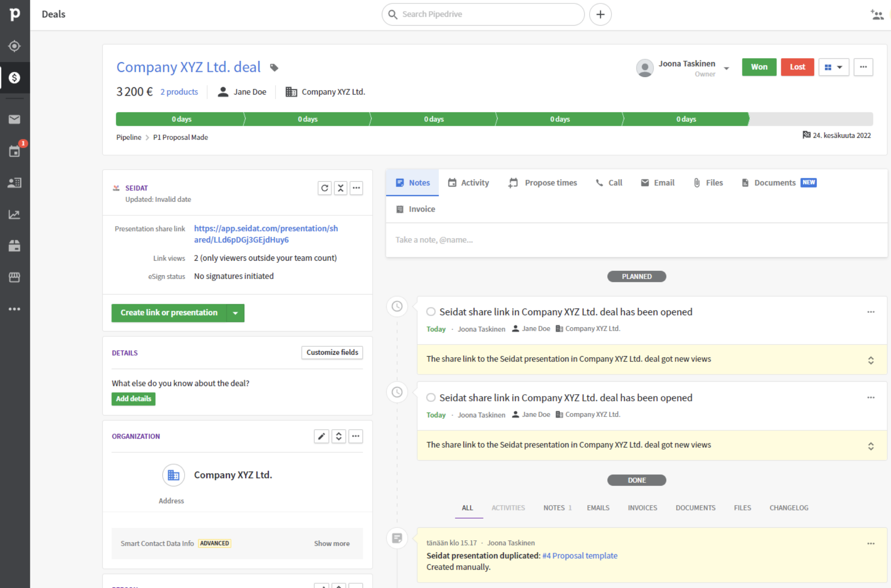Viewport: 891px width, 588px height.
Task: Select the Notes tab
Action: tap(413, 183)
